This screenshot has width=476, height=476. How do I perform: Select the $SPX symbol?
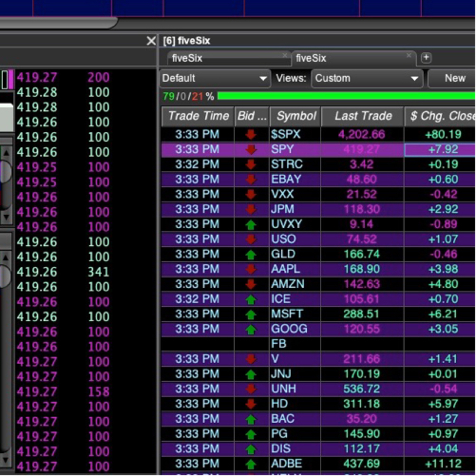(x=286, y=135)
